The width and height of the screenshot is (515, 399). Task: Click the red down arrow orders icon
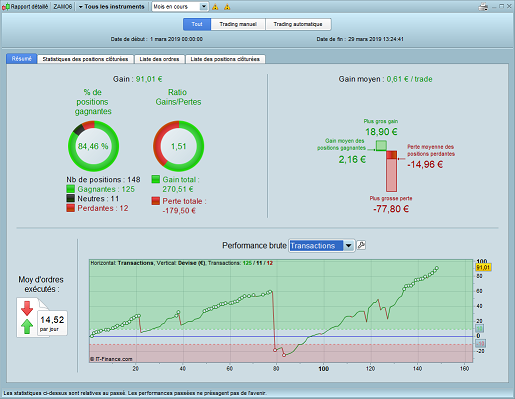tap(27, 308)
